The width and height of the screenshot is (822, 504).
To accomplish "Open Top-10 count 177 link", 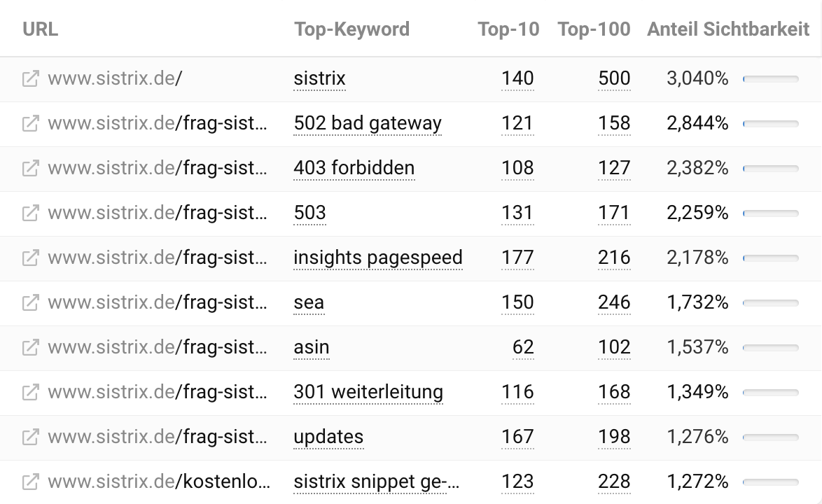I will (x=517, y=258).
